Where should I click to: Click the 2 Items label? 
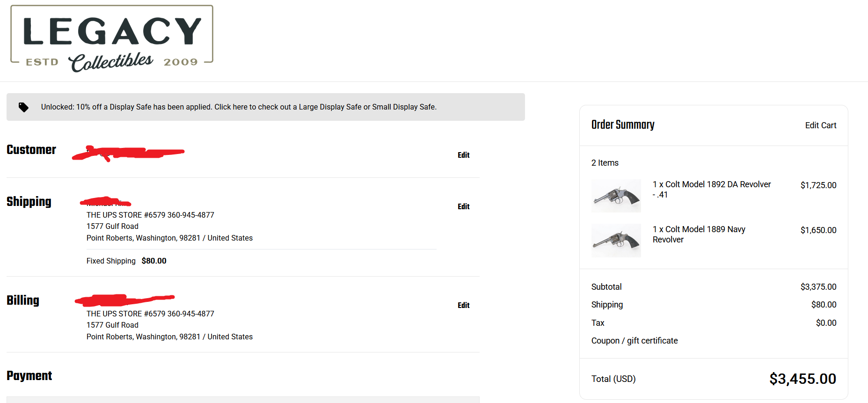tap(605, 163)
